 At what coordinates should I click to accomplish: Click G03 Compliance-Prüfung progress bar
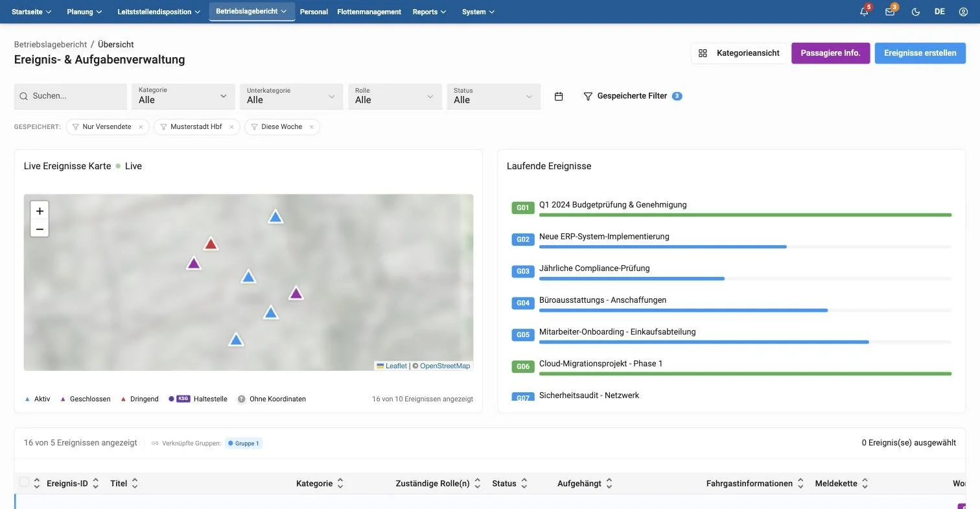pyautogui.click(x=745, y=279)
